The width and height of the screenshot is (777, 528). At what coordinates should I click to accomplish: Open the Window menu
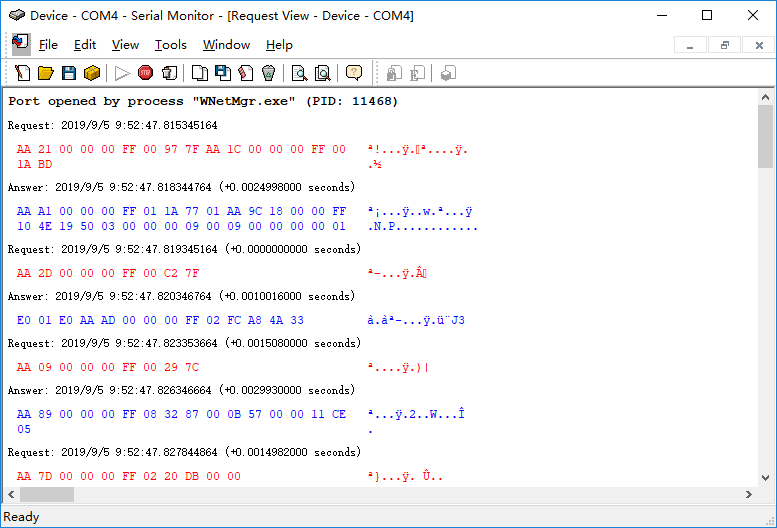point(226,45)
